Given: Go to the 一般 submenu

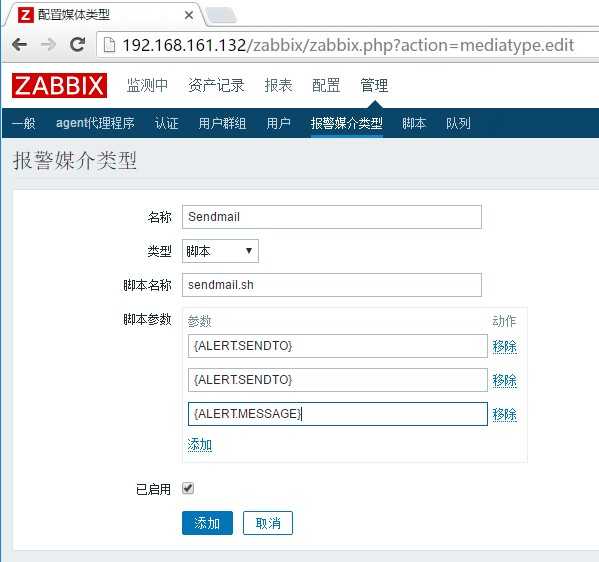Looking at the screenshot, I should pyautogui.click(x=24, y=123).
